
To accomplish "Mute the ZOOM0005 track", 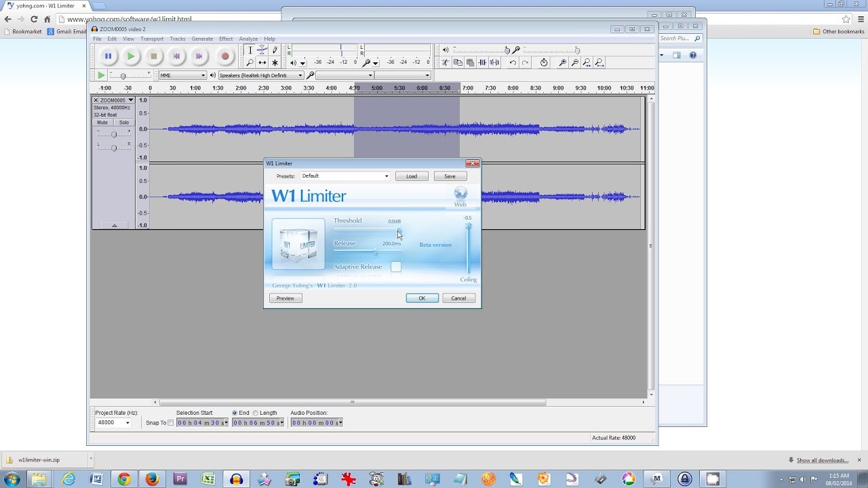I will coord(102,123).
